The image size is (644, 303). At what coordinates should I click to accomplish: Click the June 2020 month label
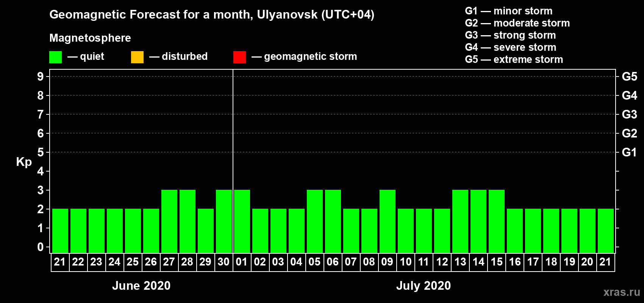point(141,286)
